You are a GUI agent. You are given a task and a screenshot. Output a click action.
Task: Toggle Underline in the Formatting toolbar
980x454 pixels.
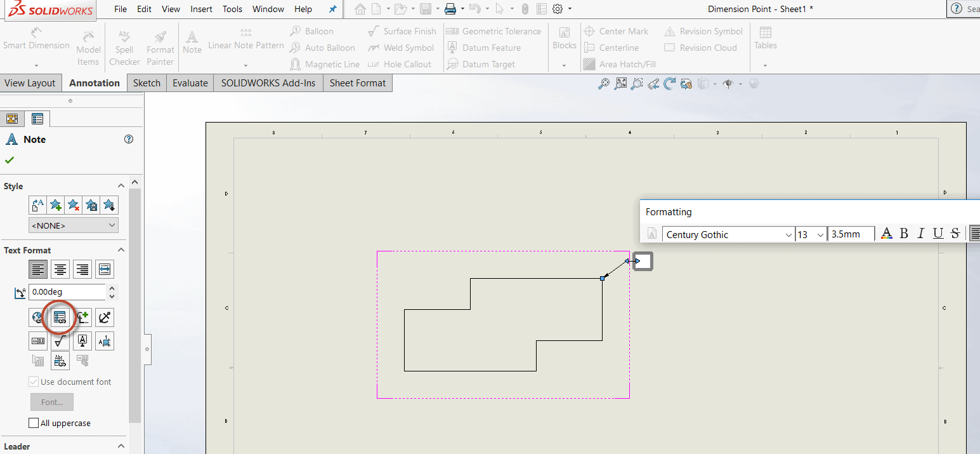pyautogui.click(x=938, y=234)
